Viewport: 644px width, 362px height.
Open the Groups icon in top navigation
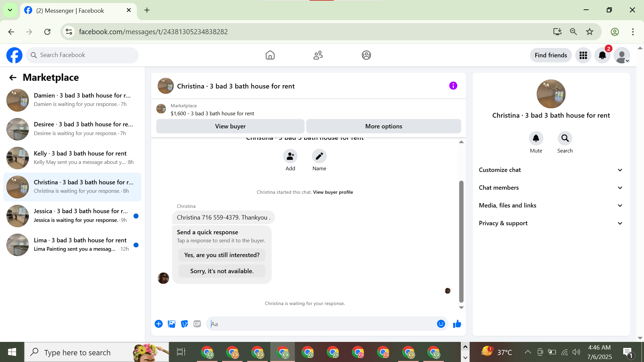pyautogui.click(x=366, y=55)
